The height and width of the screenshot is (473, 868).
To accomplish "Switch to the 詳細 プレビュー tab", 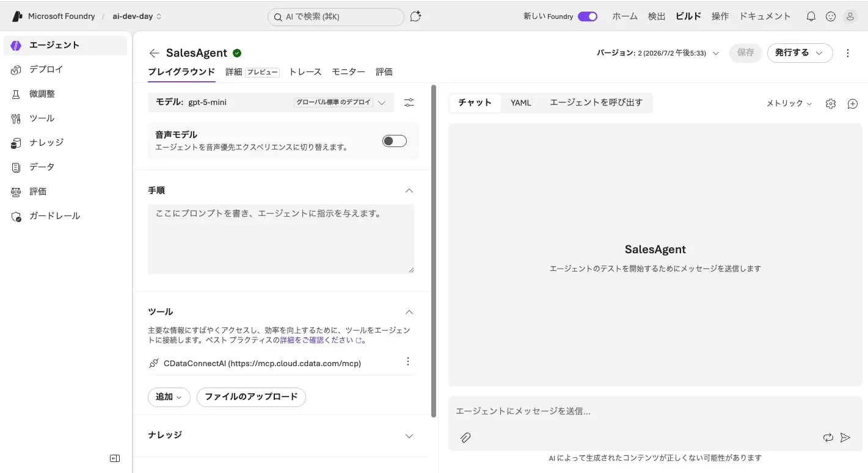I will pyautogui.click(x=252, y=72).
